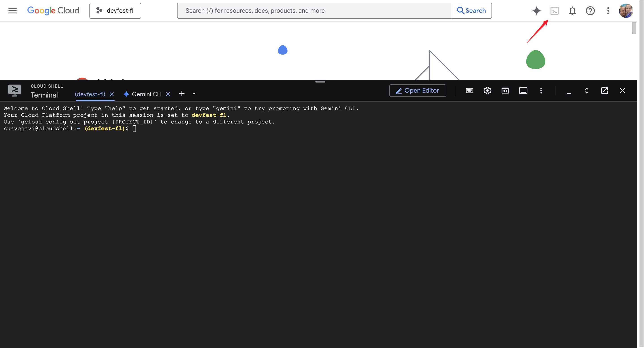Image resolution: width=644 pixels, height=348 pixels.
Task: Select the (devfest-fl) terminal tab
Action: point(90,94)
